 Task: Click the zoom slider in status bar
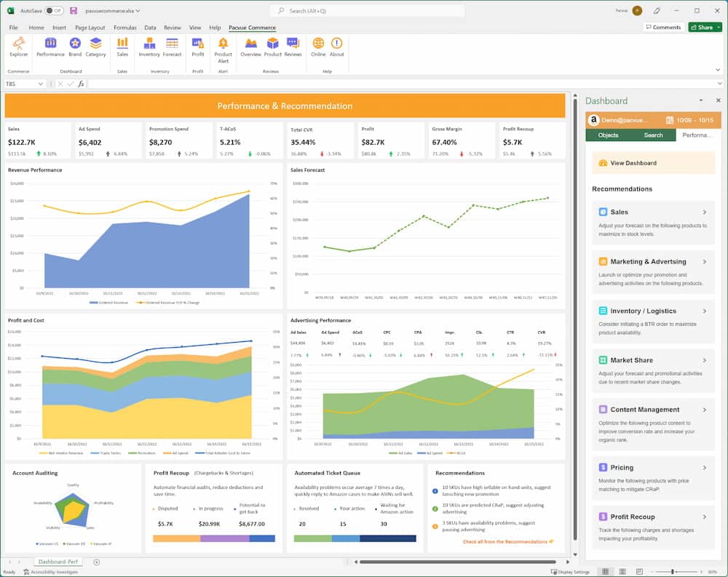(x=672, y=572)
